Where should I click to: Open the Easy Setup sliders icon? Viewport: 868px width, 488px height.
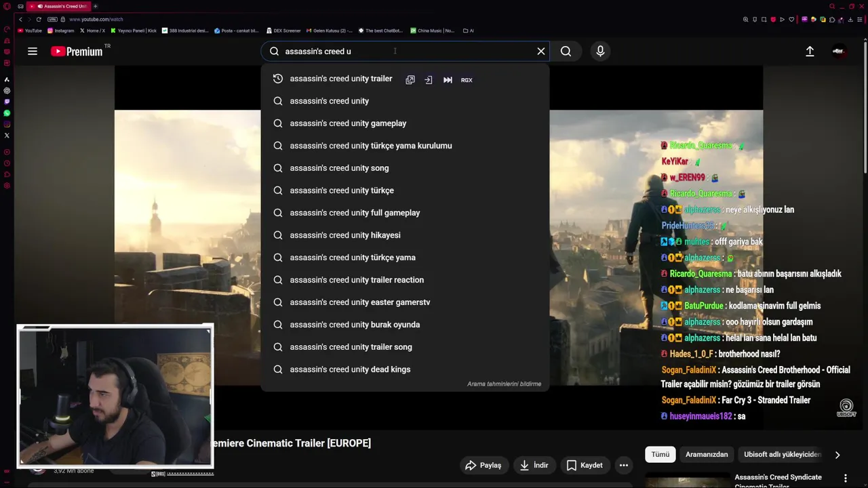pyautogui.click(x=859, y=20)
